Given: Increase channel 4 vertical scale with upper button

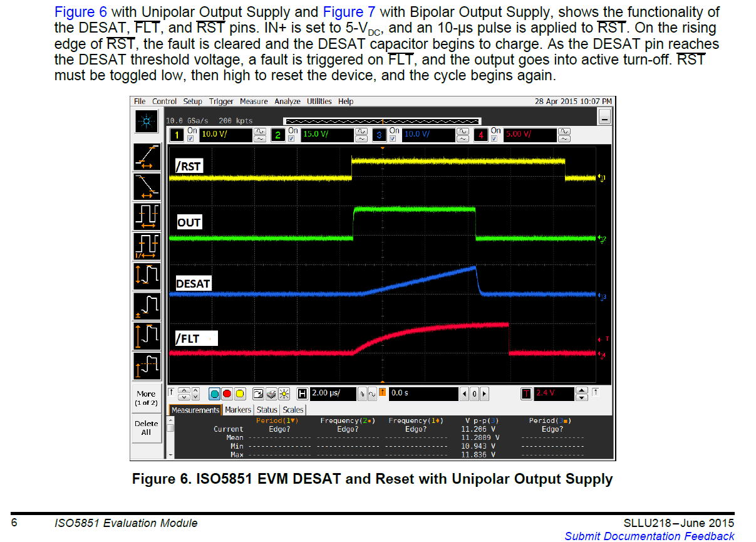Looking at the screenshot, I should click(x=564, y=131).
